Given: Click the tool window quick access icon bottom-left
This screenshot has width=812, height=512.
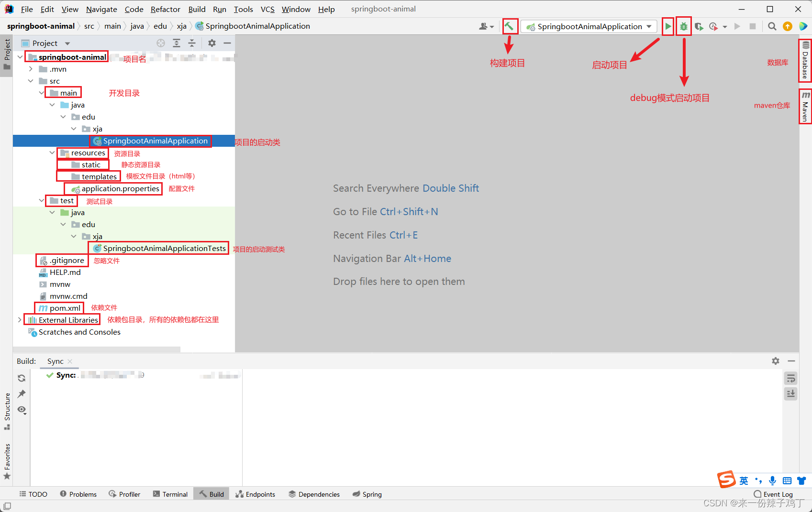Looking at the screenshot, I should pyautogui.click(x=7, y=506).
